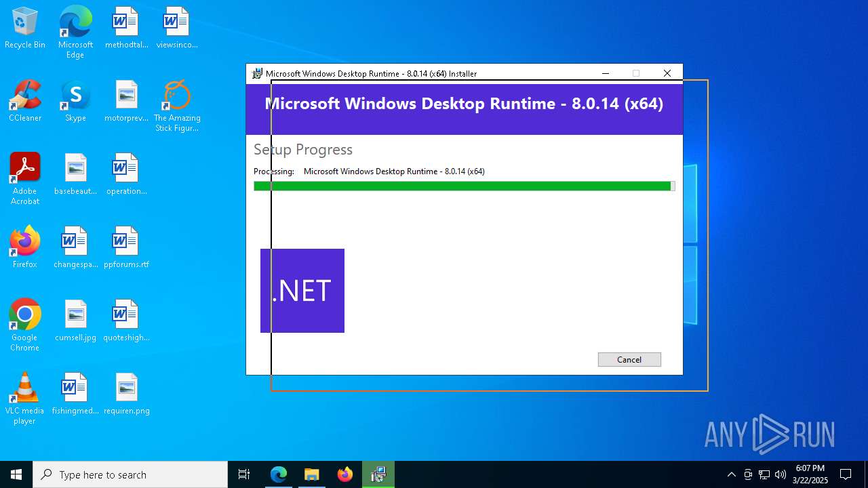The image size is (868, 488).
Task: Open the Windows Start menu
Action: pyautogui.click(x=16, y=474)
